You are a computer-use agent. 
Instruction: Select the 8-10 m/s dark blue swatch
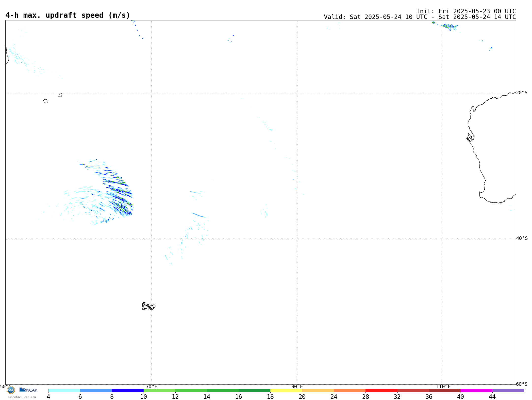pyautogui.click(x=128, y=390)
